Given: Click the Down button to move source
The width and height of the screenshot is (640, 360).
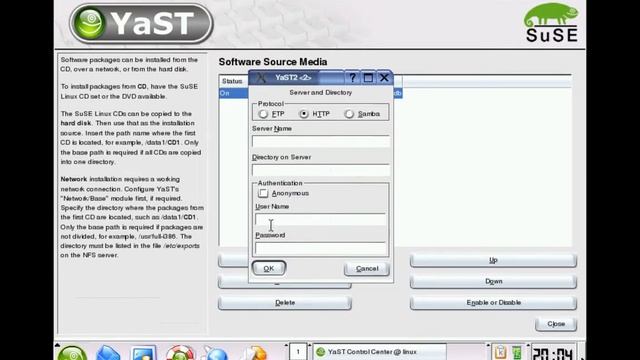Looking at the screenshot, I should tap(493, 282).
